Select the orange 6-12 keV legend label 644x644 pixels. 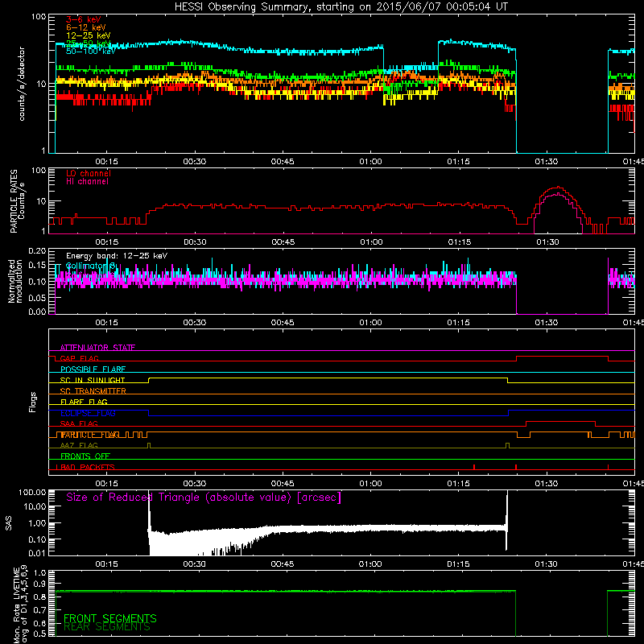point(86,27)
